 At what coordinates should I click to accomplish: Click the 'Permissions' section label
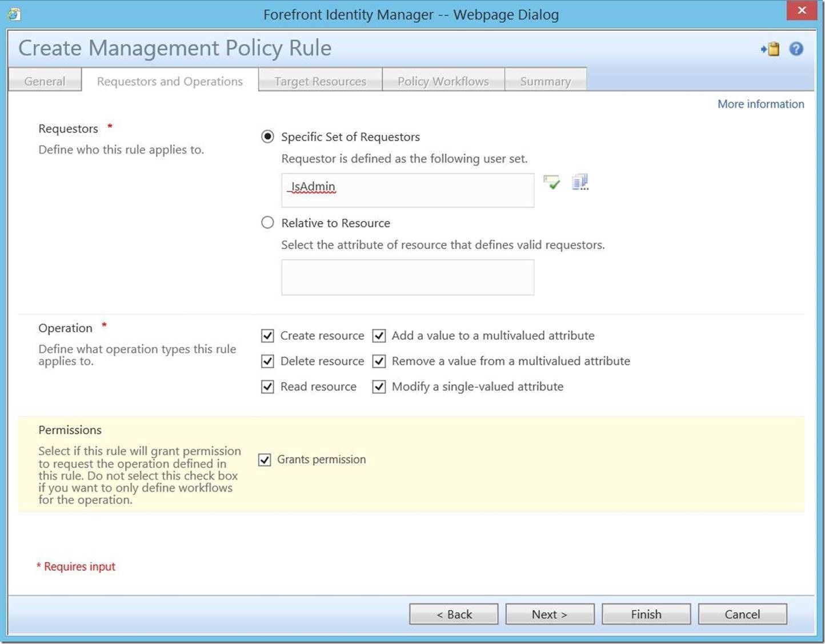coord(70,430)
